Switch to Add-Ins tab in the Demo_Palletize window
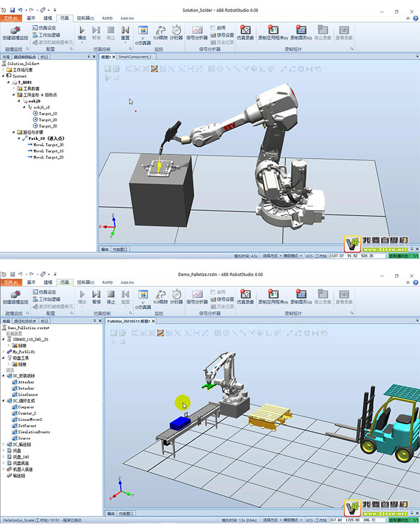The image size is (420, 529). coord(127,282)
